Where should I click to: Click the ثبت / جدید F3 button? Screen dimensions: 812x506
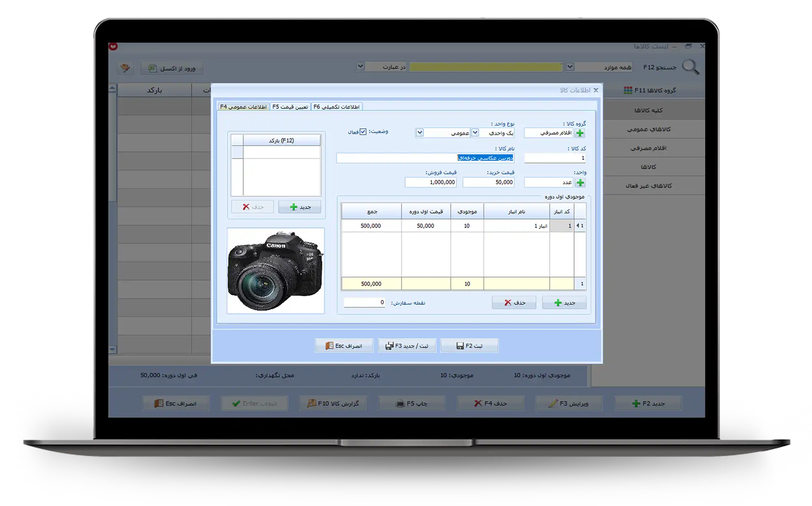tap(407, 346)
